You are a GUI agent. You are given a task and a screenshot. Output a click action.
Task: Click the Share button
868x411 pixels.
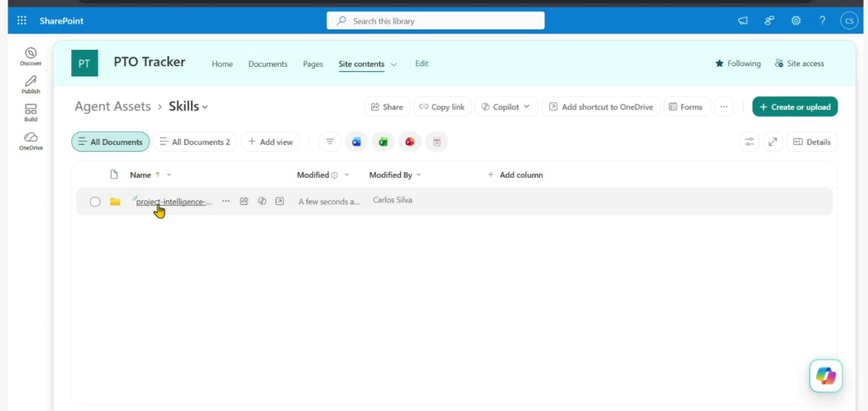pyautogui.click(x=387, y=107)
